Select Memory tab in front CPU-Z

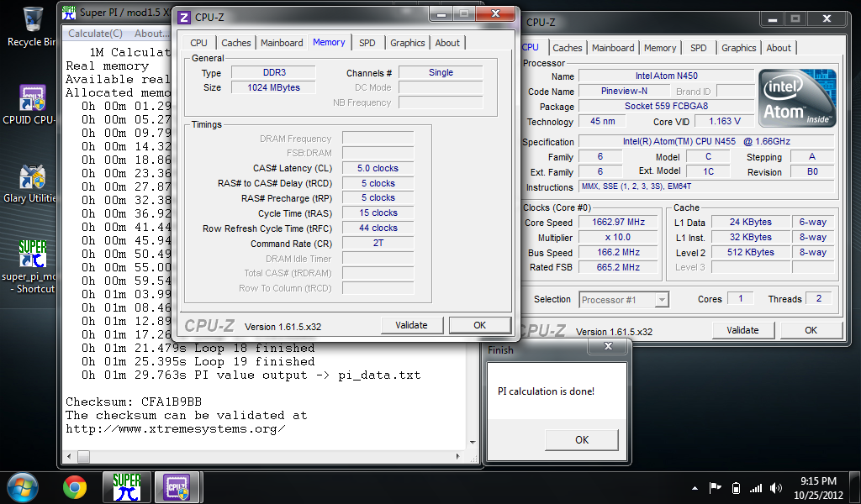pos(329,42)
